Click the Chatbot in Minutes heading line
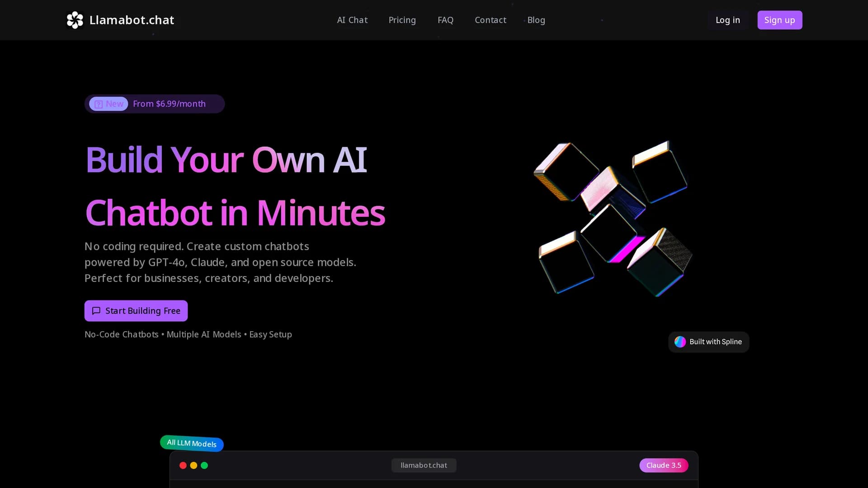The image size is (868, 488). (x=235, y=213)
